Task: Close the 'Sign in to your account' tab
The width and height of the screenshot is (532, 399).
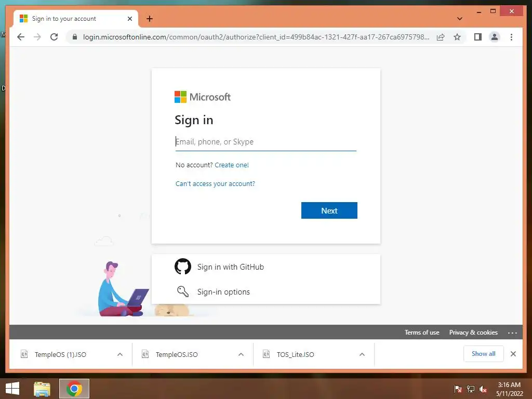Action: click(x=129, y=19)
